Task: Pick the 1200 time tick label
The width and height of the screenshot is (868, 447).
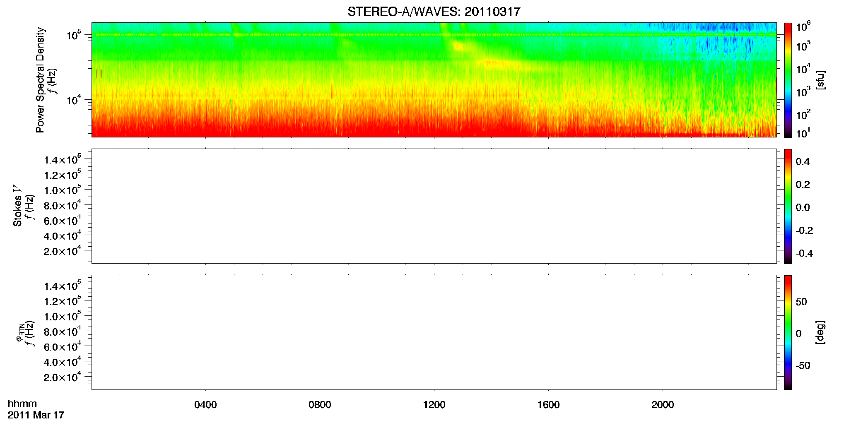Action: click(434, 405)
